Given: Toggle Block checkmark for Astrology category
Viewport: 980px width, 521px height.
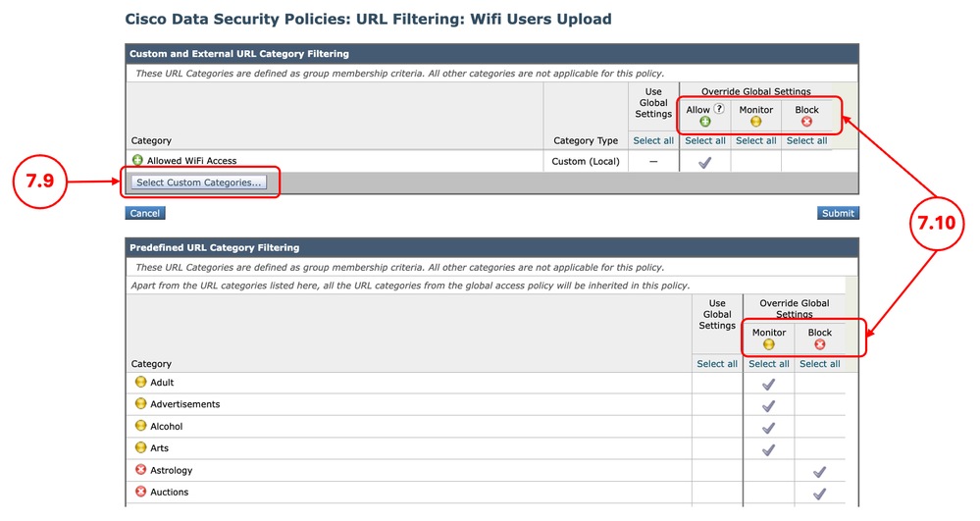Looking at the screenshot, I should coord(820,472).
